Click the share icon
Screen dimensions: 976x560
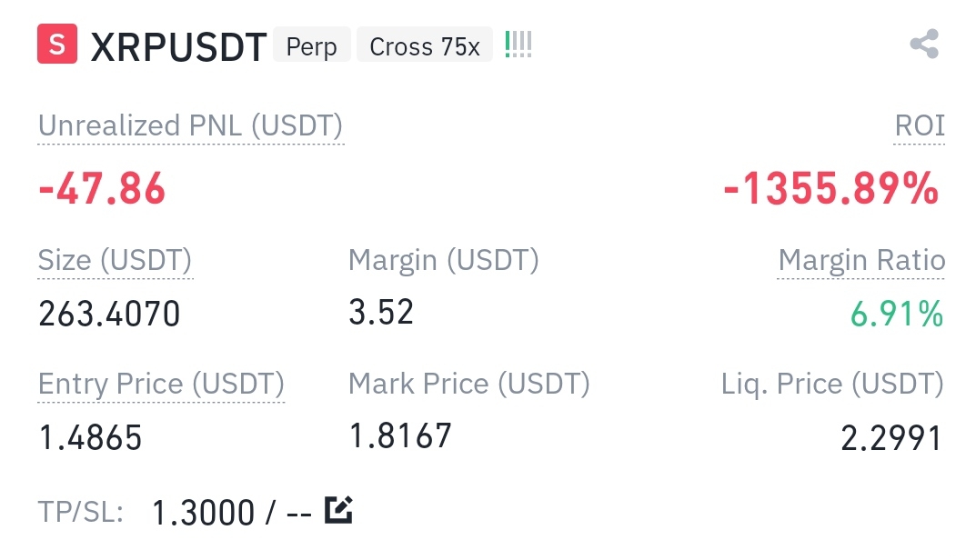tap(924, 45)
